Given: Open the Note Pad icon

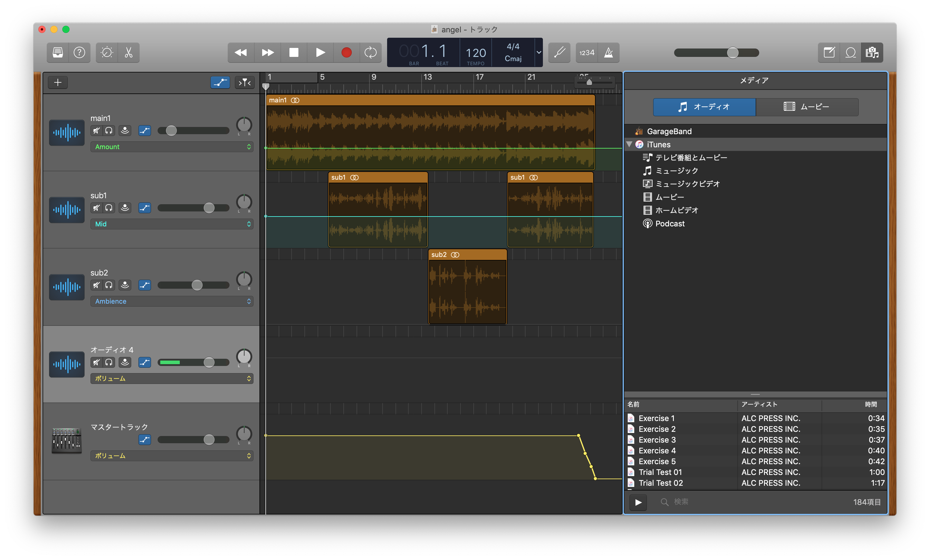Looking at the screenshot, I should coord(829,52).
